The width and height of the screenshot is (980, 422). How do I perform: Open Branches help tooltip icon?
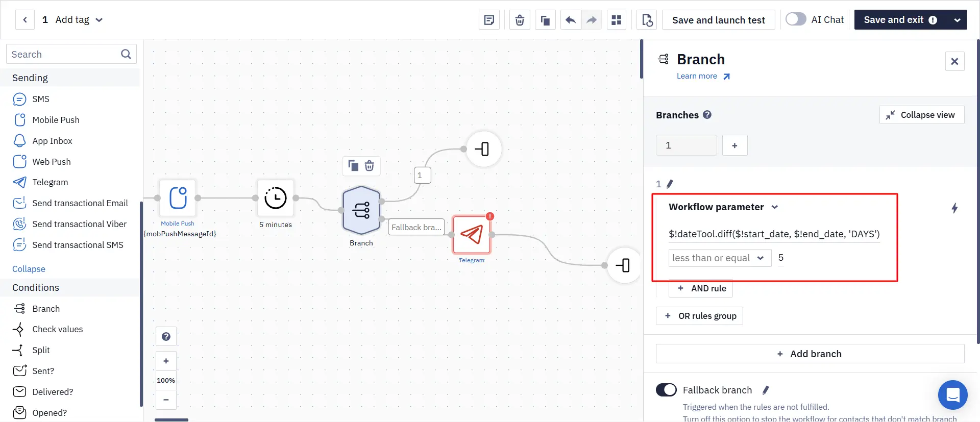pos(707,115)
